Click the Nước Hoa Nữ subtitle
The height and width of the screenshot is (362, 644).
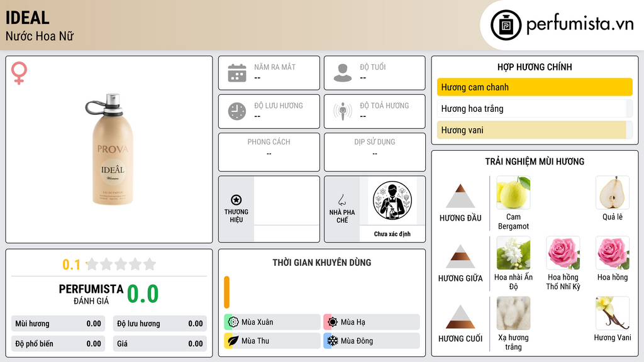tap(40, 36)
